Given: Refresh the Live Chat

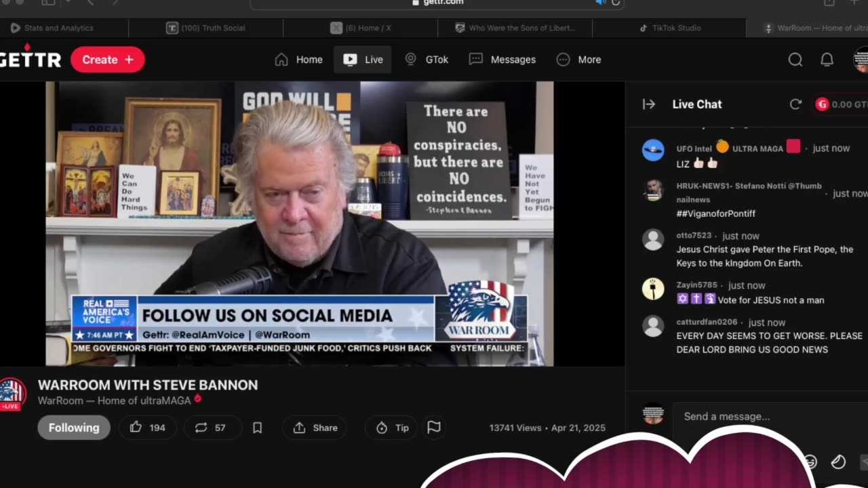Looking at the screenshot, I should click(x=795, y=104).
